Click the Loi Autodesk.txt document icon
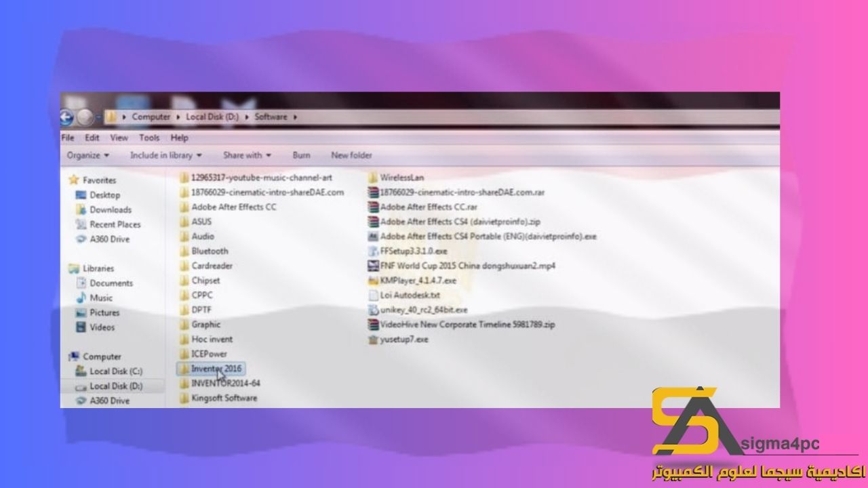The height and width of the screenshot is (488, 868). coord(372,296)
